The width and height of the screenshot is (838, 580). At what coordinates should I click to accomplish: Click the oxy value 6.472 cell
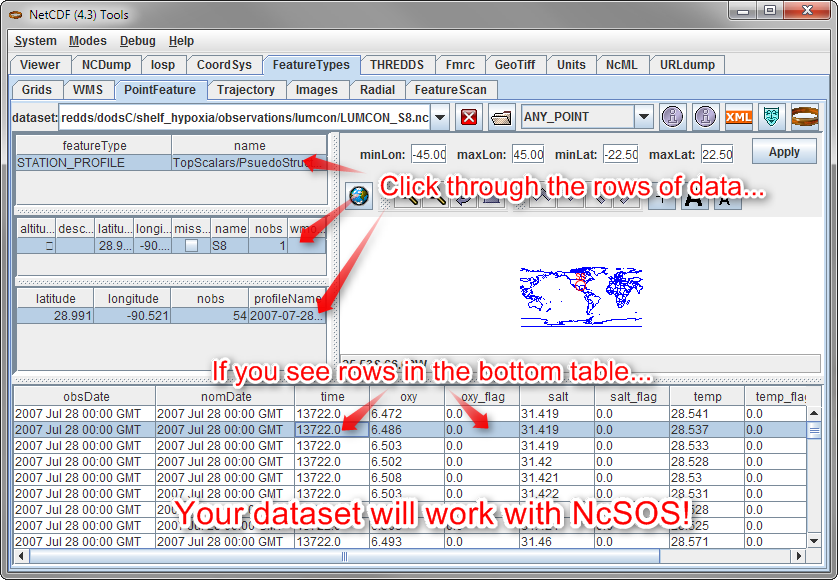407,413
